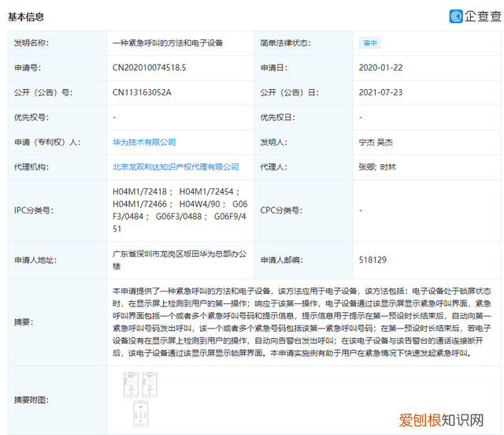Select applicant address 广东省深圳市龙岗区坂田华为总部办公楼

coord(180,260)
